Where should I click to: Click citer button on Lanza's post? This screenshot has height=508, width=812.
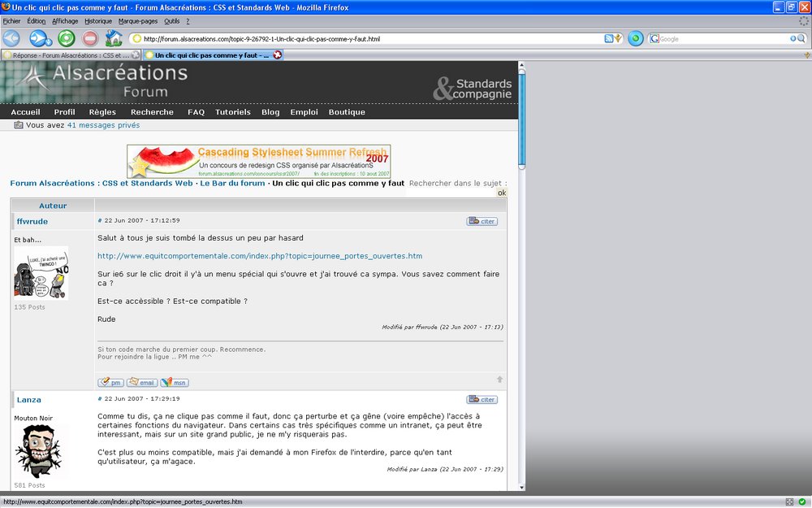[x=482, y=400]
